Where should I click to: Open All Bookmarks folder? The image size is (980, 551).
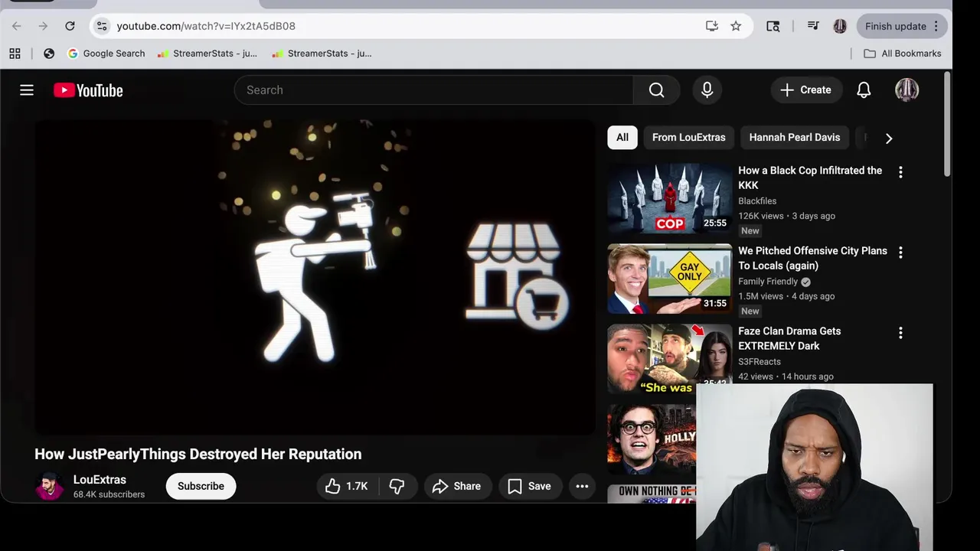(x=903, y=54)
